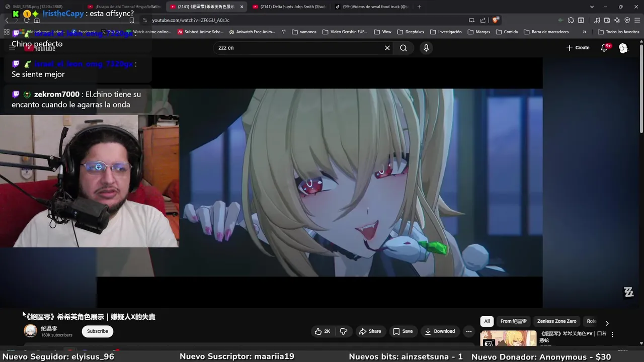Open 'Barra de marcadores' folder
The height and width of the screenshot is (362, 644).
546,32
